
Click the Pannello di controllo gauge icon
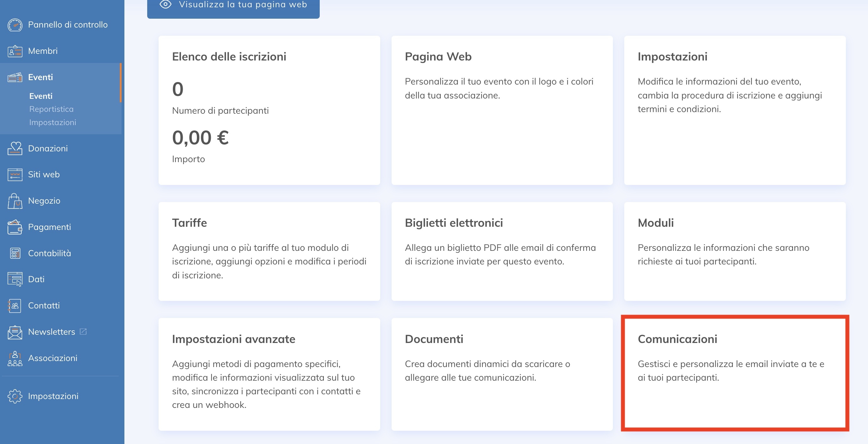pyautogui.click(x=15, y=25)
